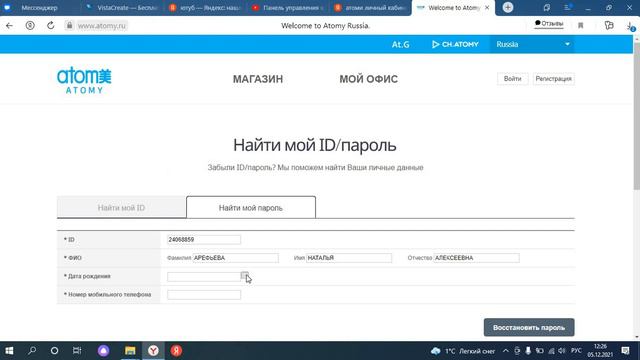Open the Windows Start menu
The height and width of the screenshot is (360, 640).
point(9,351)
